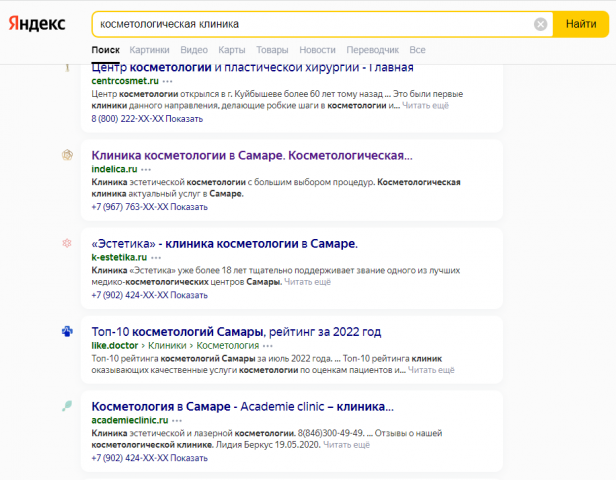Go to the Товары tab
Viewport: 616px width, 480px height.
[272, 50]
